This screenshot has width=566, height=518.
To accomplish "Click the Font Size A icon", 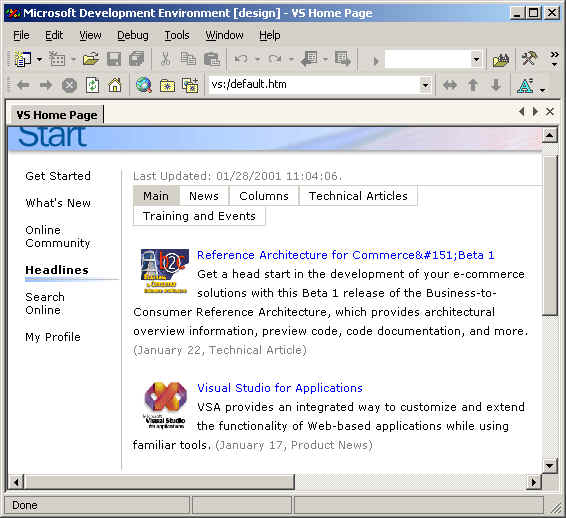I will (526, 86).
